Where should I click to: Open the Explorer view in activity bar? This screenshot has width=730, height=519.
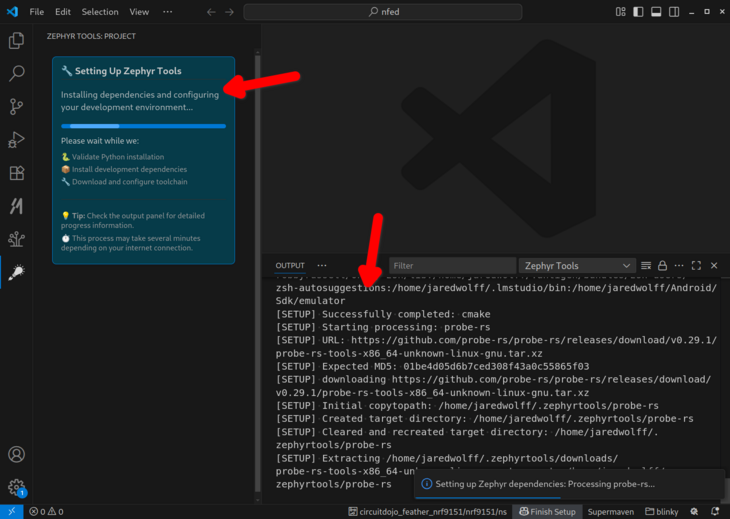click(16, 40)
